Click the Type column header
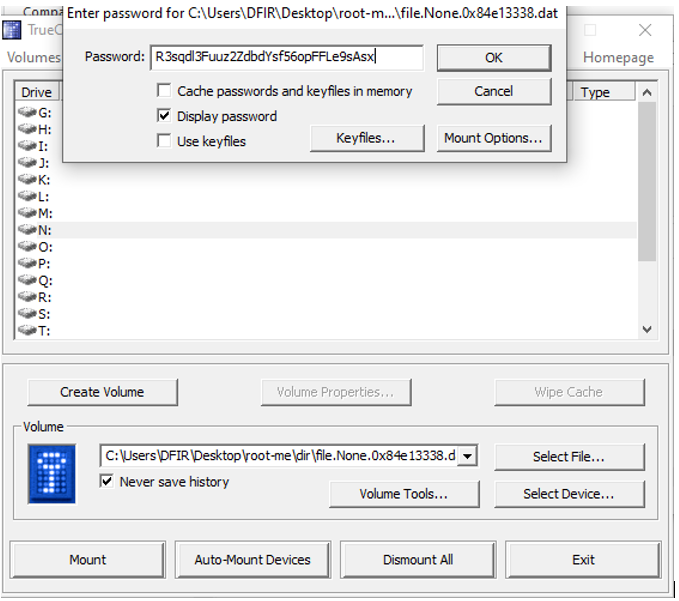 pyautogui.click(x=604, y=92)
